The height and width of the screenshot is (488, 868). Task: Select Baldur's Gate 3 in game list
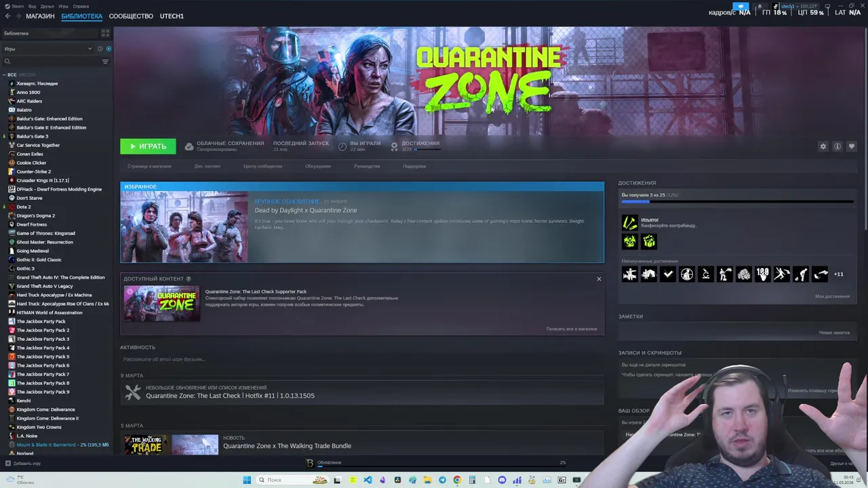coord(33,136)
